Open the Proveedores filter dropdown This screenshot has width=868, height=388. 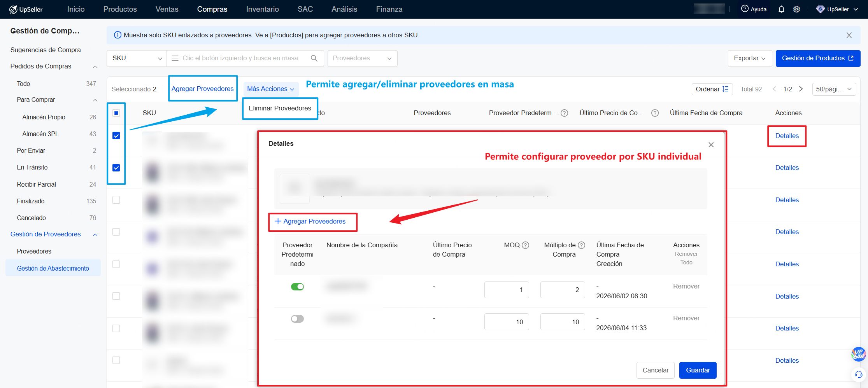[362, 58]
